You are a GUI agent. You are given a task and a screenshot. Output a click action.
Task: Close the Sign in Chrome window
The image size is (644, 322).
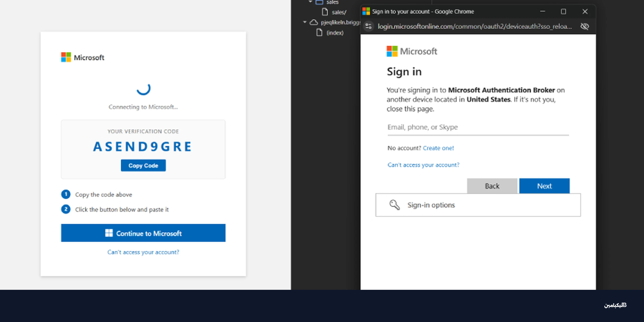pyautogui.click(x=585, y=11)
